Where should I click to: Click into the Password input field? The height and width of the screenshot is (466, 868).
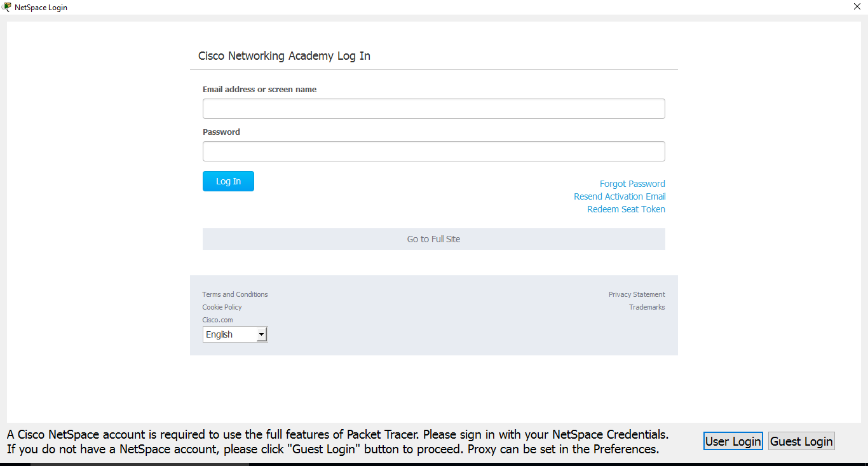433,151
